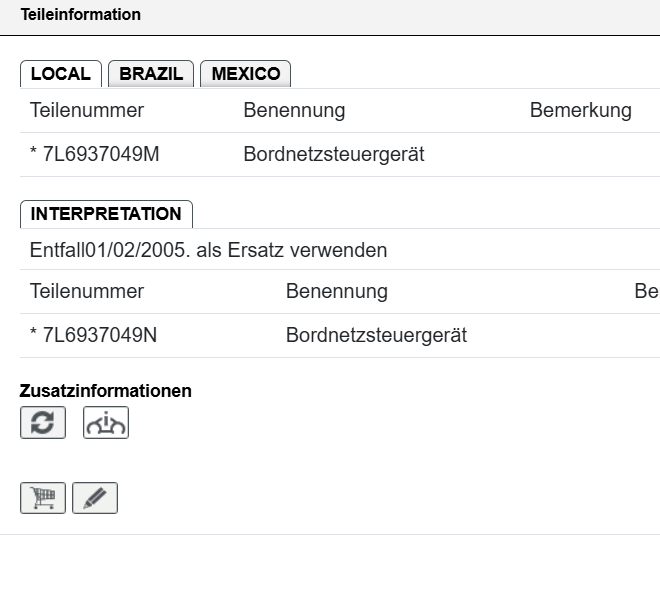This screenshot has width=660, height=605.
Task: Click Benennung column header in LOCAL table
Action: [x=294, y=111]
